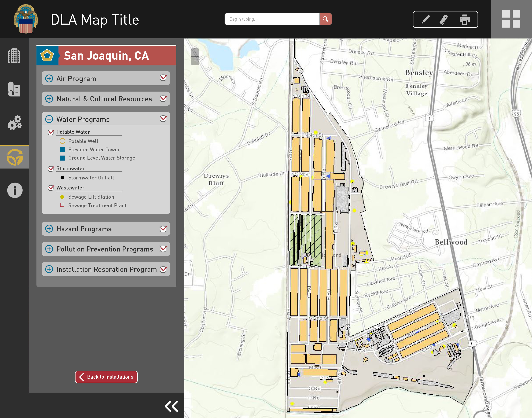Expand Pollution Prevention Programs section
The width and height of the screenshot is (532, 418).
point(49,249)
